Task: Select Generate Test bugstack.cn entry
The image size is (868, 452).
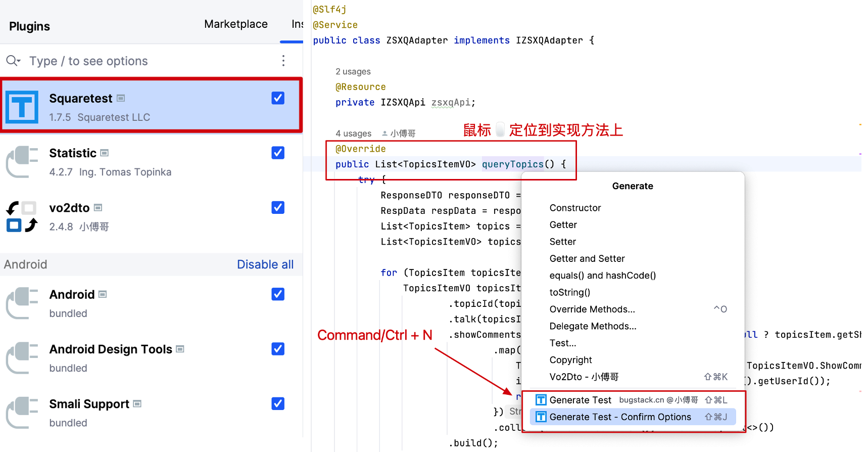Action: pos(633,400)
